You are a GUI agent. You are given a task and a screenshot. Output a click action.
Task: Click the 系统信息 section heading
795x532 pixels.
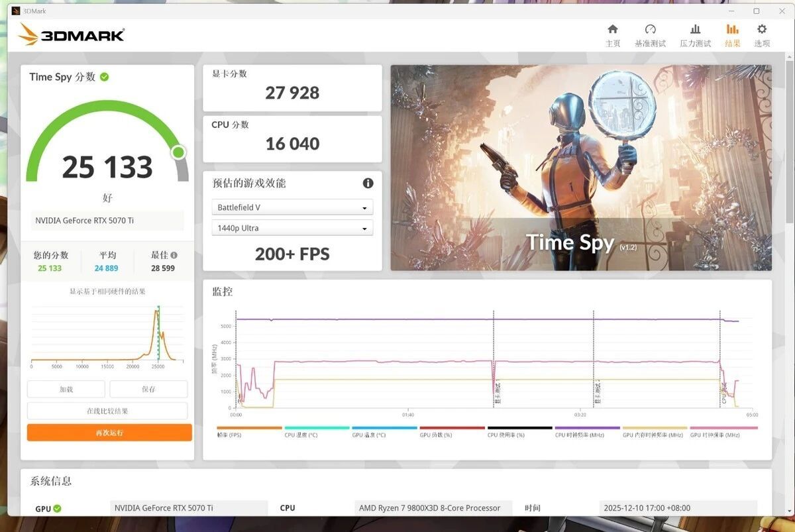51,481
